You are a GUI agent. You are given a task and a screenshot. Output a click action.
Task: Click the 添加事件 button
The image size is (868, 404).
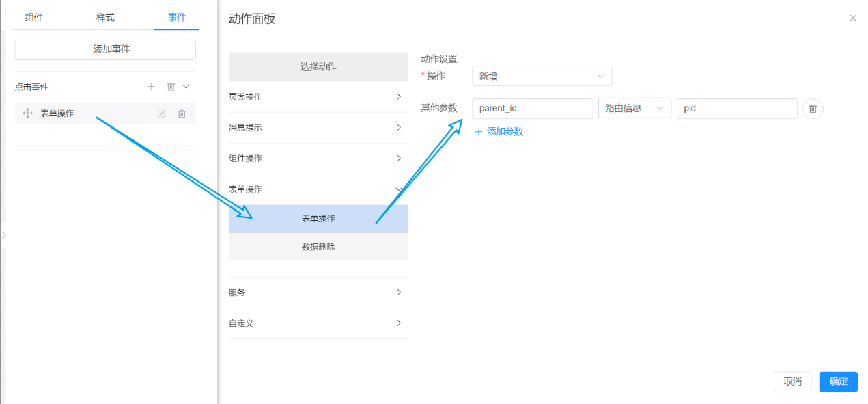click(x=105, y=49)
